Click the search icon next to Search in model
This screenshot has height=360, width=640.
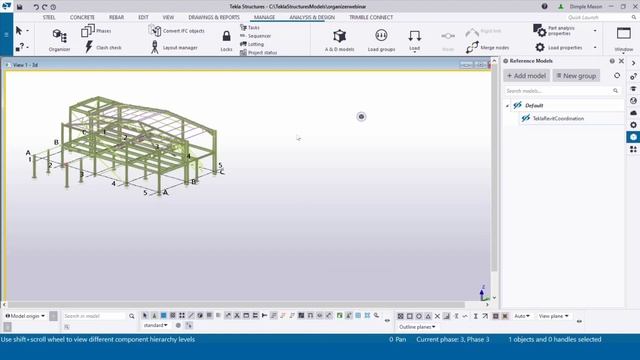click(x=131, y=316)
